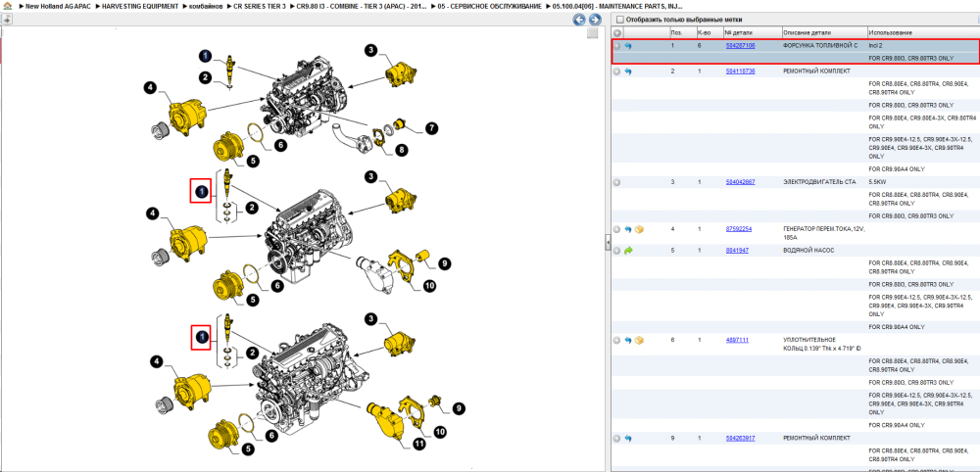The image size is (980, 472).
Task: Open part number link 504287106
Action: tap(740, 46)
